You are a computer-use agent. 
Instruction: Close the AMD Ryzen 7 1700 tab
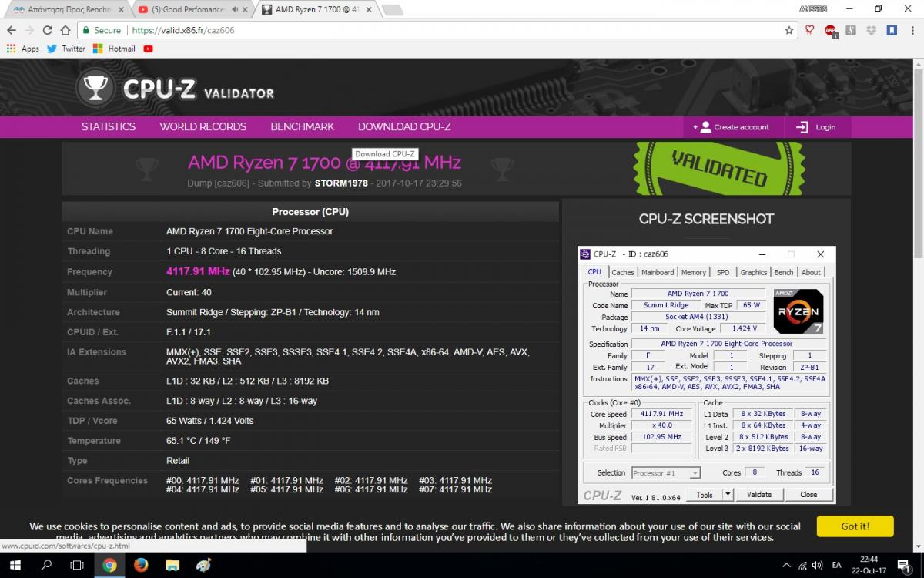(367, 9)
